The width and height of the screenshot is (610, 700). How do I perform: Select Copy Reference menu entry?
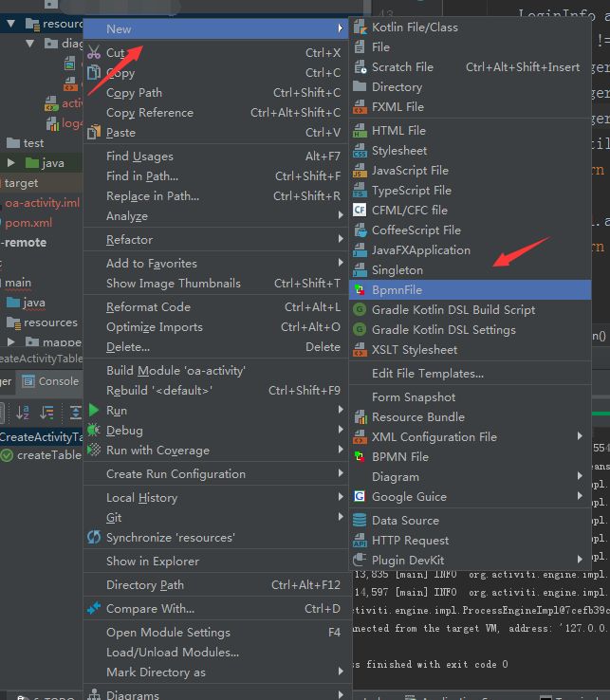tap(215, 113)
